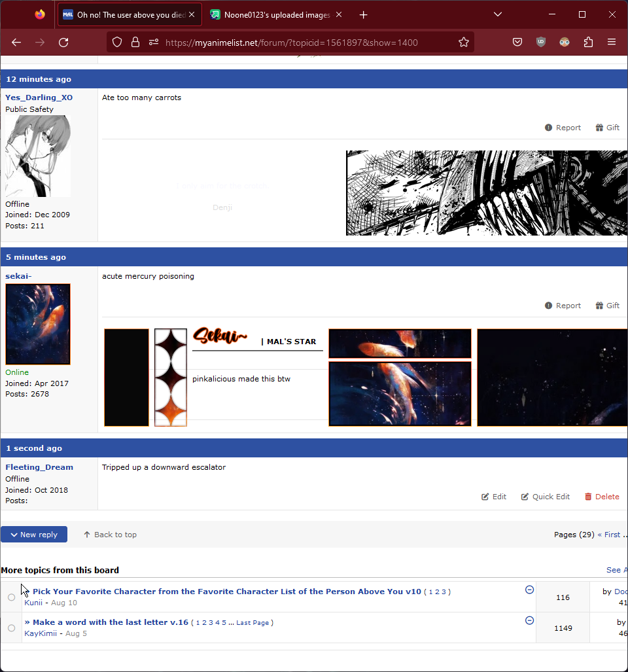
Task: Expand the List all tabs chevron
Action: click(497, 14)
